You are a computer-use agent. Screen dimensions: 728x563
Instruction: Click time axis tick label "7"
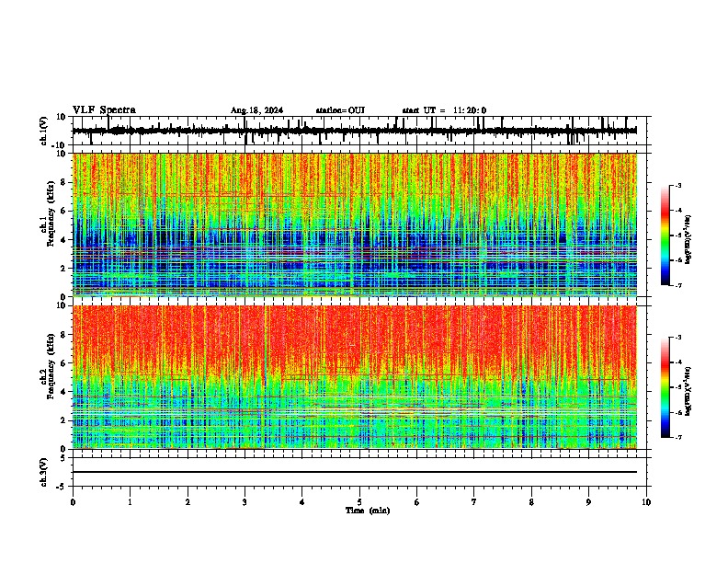[x=474, y=502]
